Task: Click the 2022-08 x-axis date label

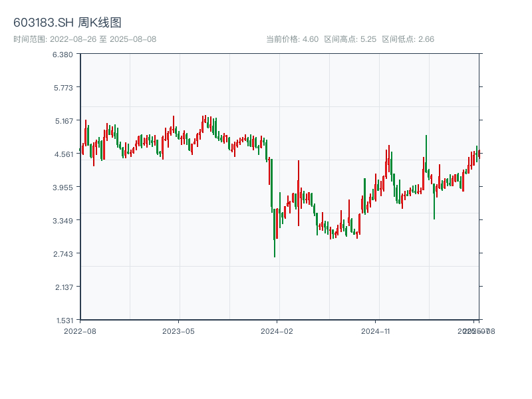Action: tap(80, 331)
